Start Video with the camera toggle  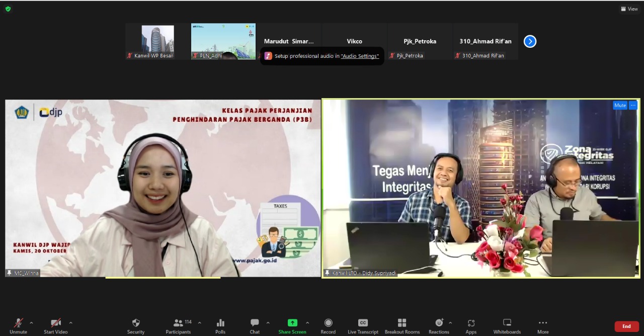[55, 323]
